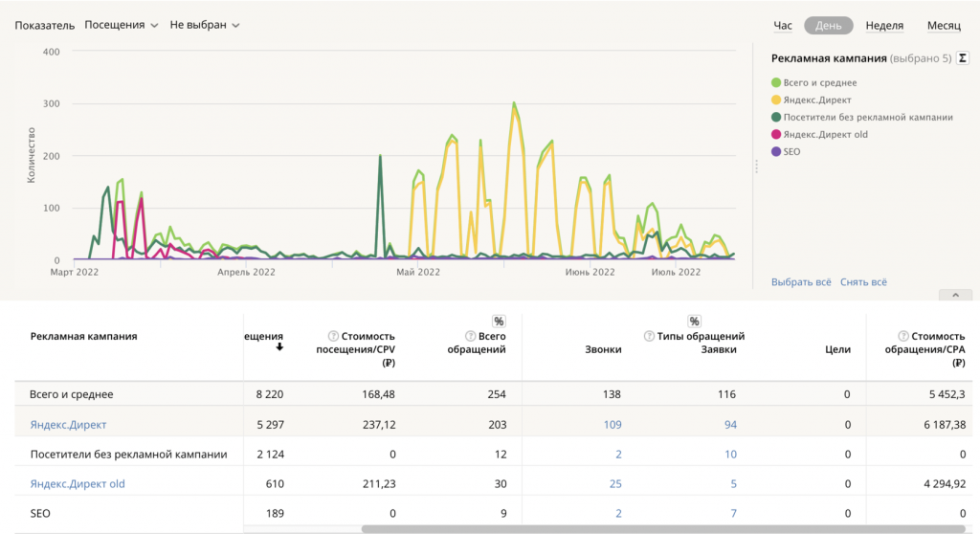Click the percent icon above Типы обращений

(x=694, y=321)
